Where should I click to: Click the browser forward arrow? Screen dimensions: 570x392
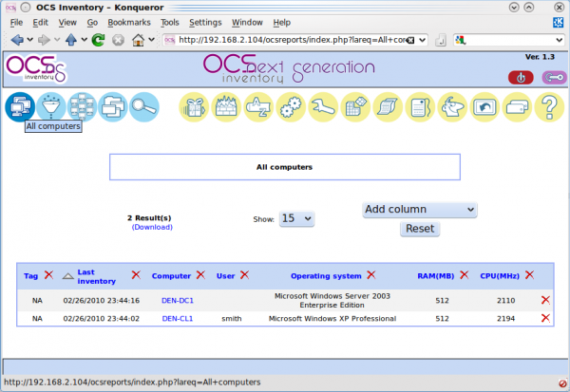pyautogui.click(x=44, y=40)
